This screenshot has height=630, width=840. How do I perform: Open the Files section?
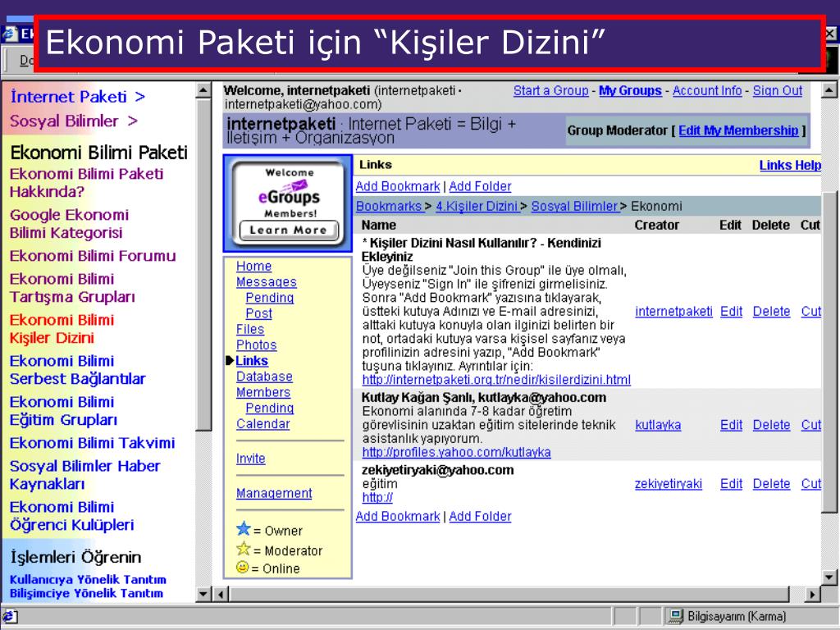250,329
